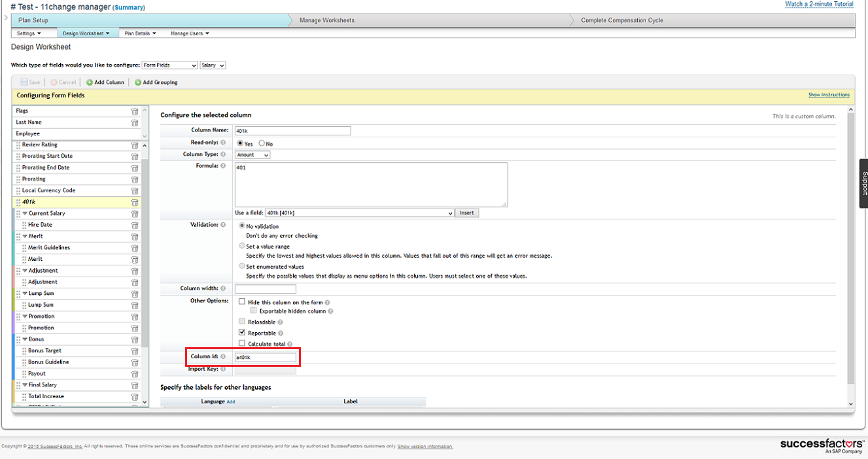Open the Show version information link
The width and height of the screenshot is (868, 459).
pyautogui.click(x=425, y=447)
